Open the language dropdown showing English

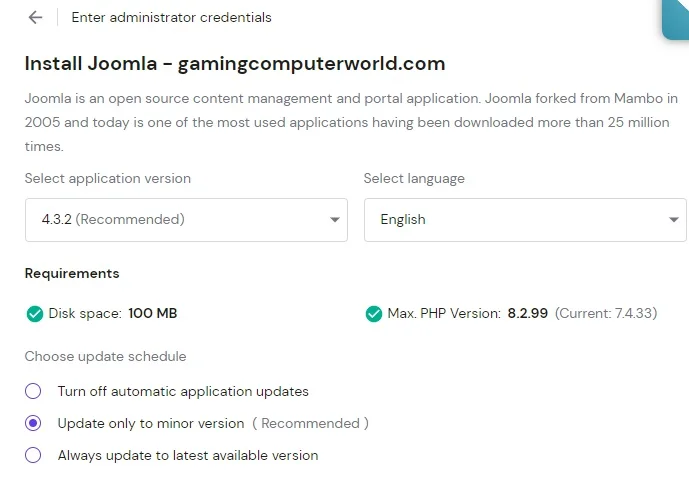tap(524, 220)
